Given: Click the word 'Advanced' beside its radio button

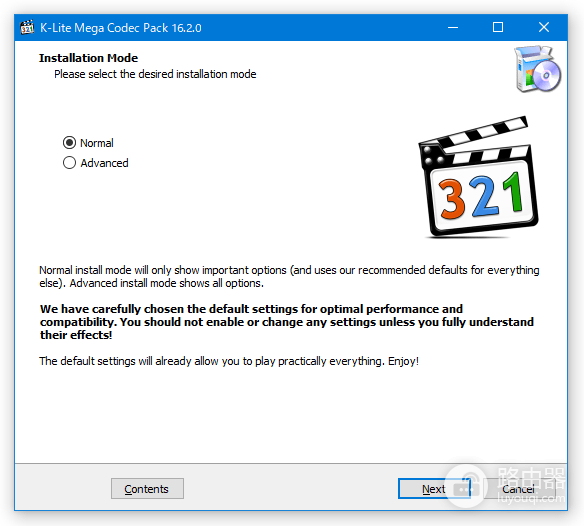Looking at the screenshot, I should pos(104,163).
